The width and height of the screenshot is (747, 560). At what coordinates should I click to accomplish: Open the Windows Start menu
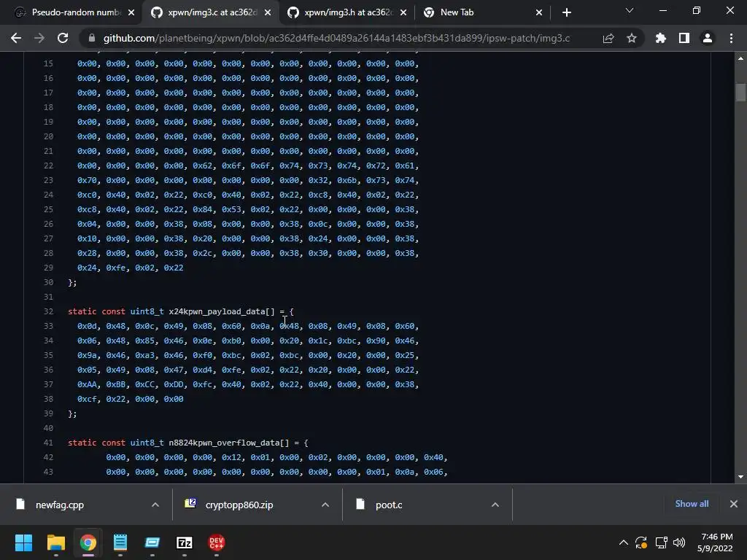click(23, 542)
